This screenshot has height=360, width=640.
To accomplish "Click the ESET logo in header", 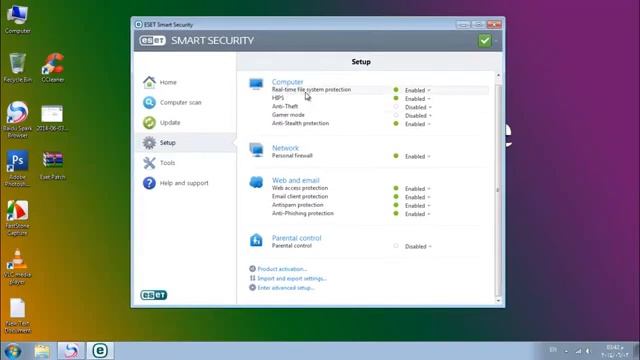I will (x=152, y=40).
